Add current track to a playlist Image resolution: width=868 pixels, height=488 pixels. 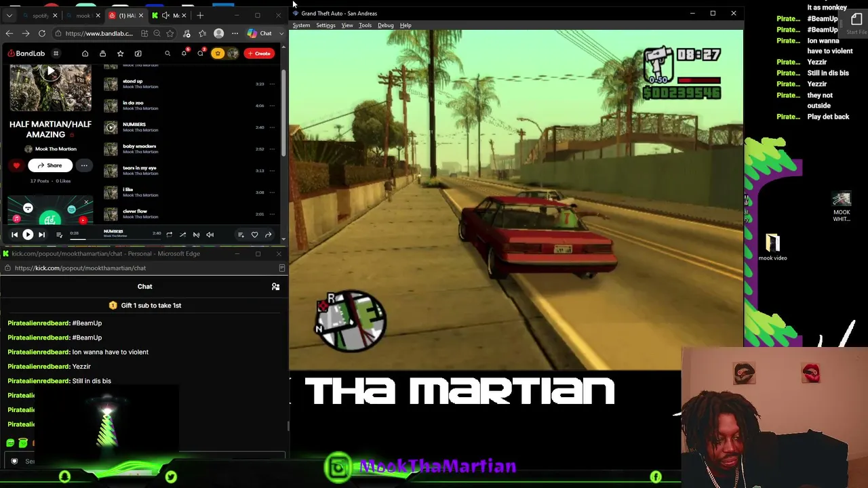coord(241,235)
